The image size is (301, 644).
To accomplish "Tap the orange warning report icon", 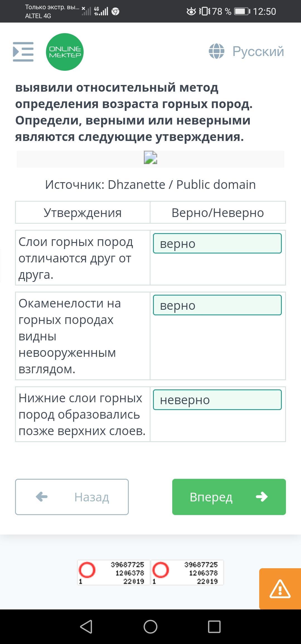I will coord(280,589).
